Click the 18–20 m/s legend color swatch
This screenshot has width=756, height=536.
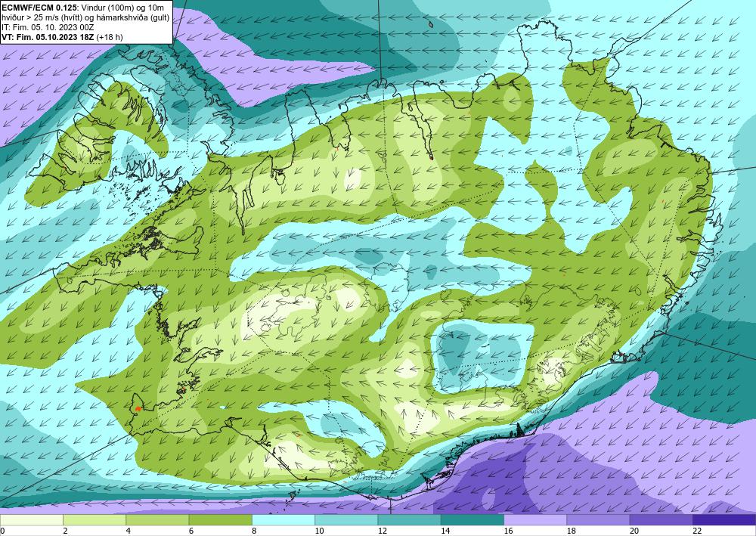[x=598, y=520]
